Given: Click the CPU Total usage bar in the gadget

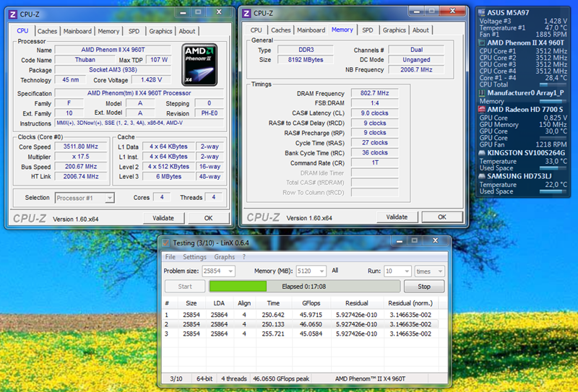Looking at the screenshot, I should click(x=551, y=84).
